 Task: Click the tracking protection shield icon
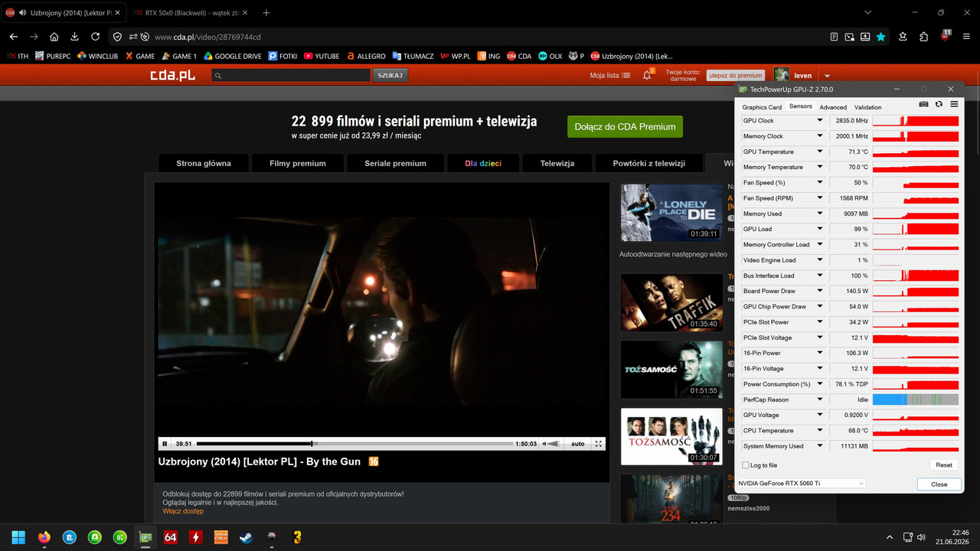pos(117,36)
